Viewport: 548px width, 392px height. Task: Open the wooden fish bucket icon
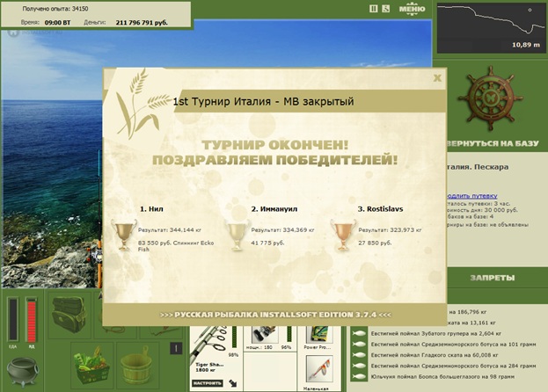coord(137,366)
